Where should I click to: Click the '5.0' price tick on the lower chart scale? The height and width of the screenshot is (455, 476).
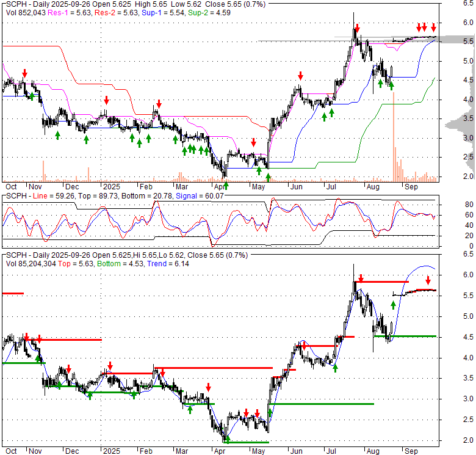tap(468, 316)
